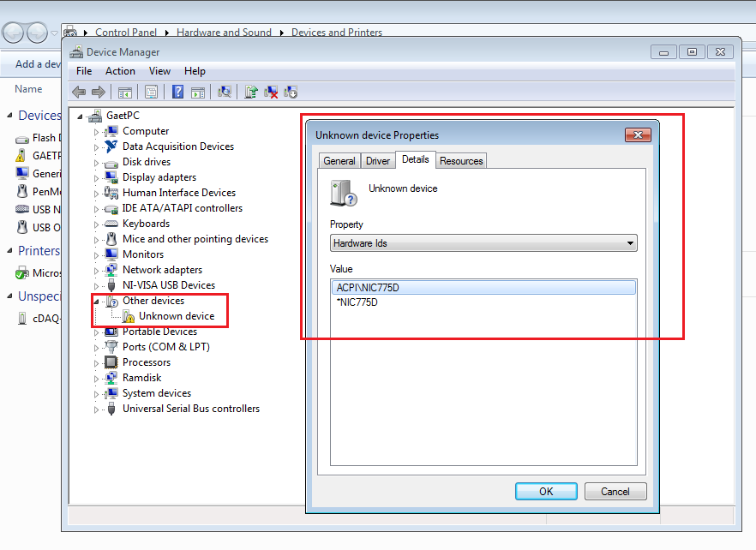756x550 pixels.
Task: Select the GaetPC root computer icon
Action: pyautogui.click(x=95, y=116)
